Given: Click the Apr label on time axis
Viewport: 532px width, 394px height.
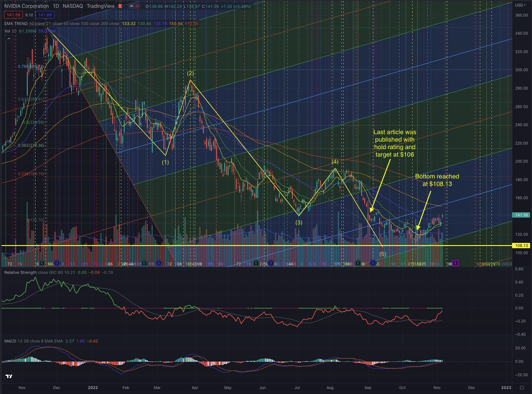Looking at the screenshot, I should tap(195, 388).
